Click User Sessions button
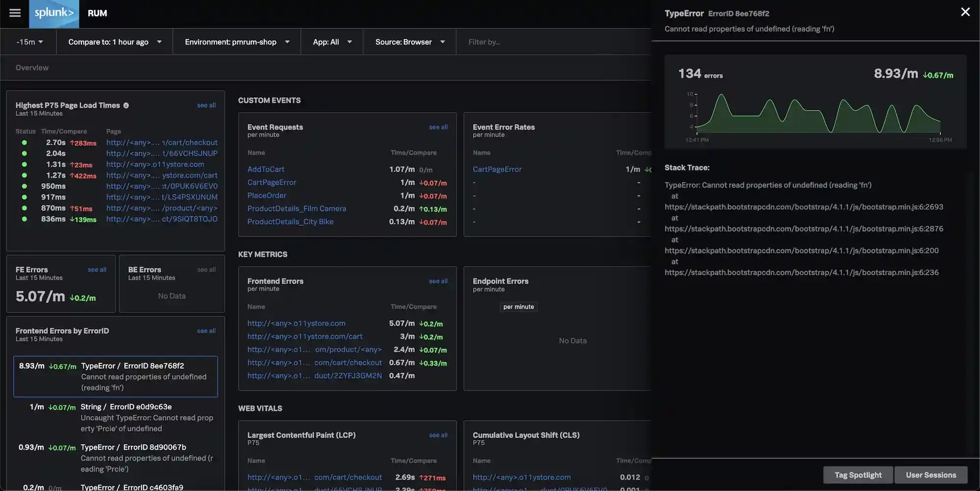 (x=931, y=475)
